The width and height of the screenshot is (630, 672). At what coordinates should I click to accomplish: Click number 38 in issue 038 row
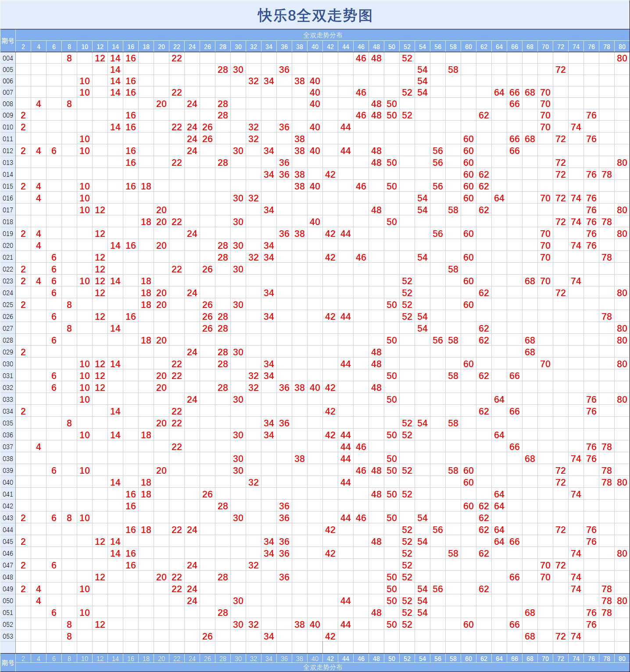[x=300, y=458]
